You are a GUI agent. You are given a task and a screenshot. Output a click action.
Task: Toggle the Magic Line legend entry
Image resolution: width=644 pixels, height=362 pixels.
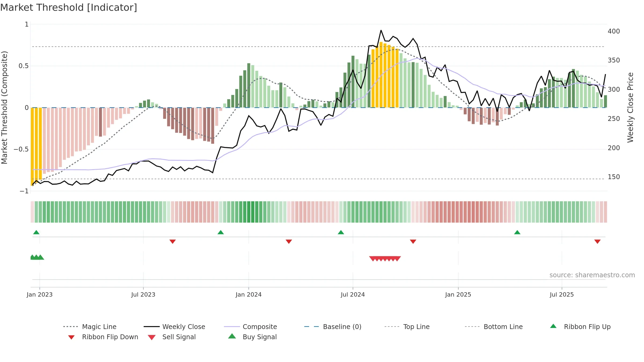click(x=90, y=327)
